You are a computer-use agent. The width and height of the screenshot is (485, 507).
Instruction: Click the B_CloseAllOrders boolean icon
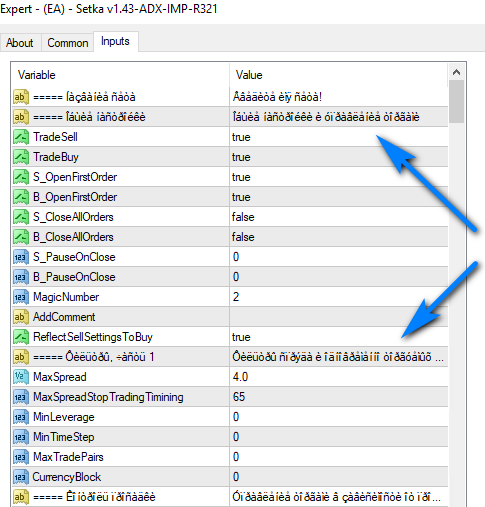21,237
